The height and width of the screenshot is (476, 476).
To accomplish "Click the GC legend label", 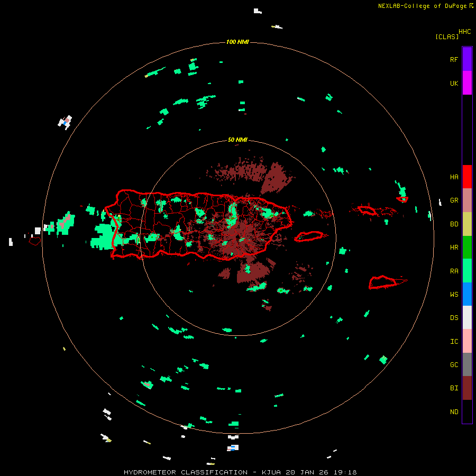I will tap(454, 365).
